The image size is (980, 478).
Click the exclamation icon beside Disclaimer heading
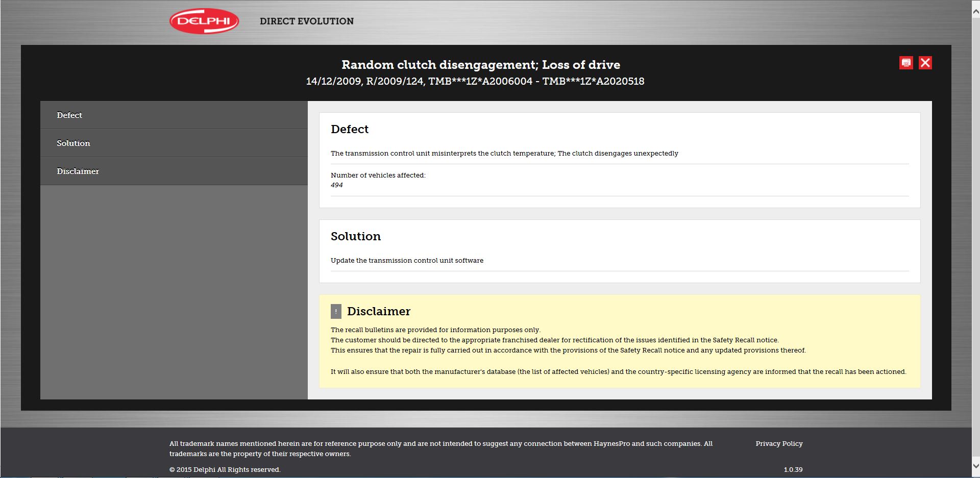pos(336,311)
